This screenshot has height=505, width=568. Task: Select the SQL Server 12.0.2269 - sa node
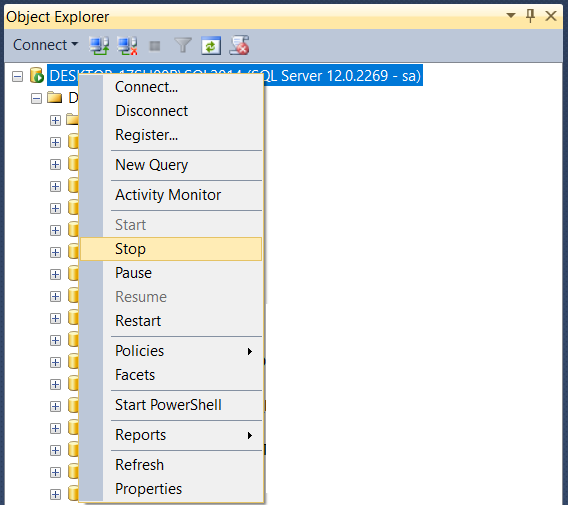235,75
